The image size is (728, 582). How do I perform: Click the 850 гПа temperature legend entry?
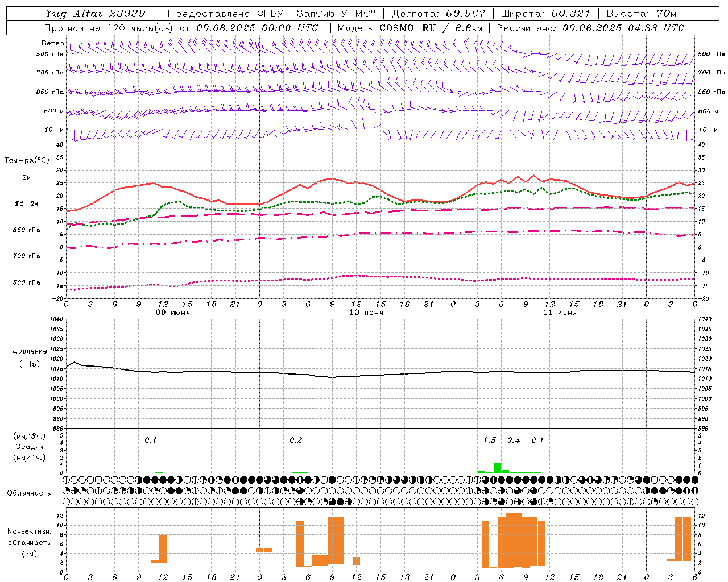(27, 230)
